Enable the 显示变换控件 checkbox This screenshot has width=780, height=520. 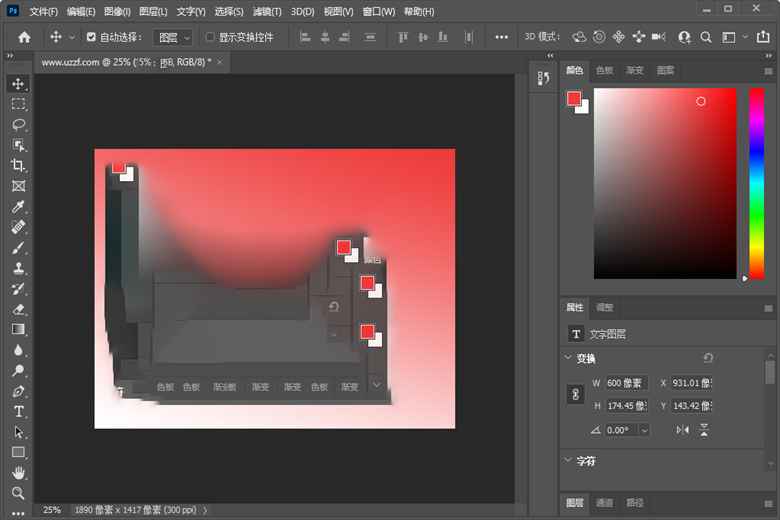210,37
